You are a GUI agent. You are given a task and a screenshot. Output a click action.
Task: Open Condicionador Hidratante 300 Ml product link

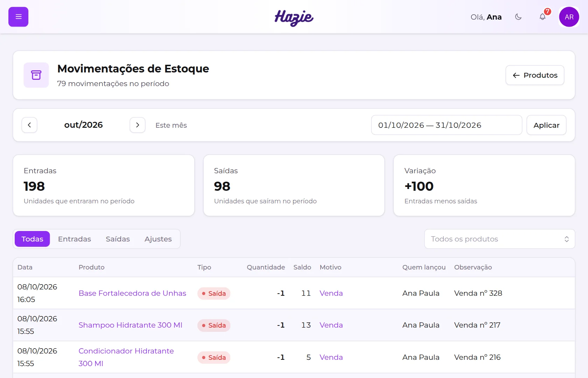[x=126, y=357]
